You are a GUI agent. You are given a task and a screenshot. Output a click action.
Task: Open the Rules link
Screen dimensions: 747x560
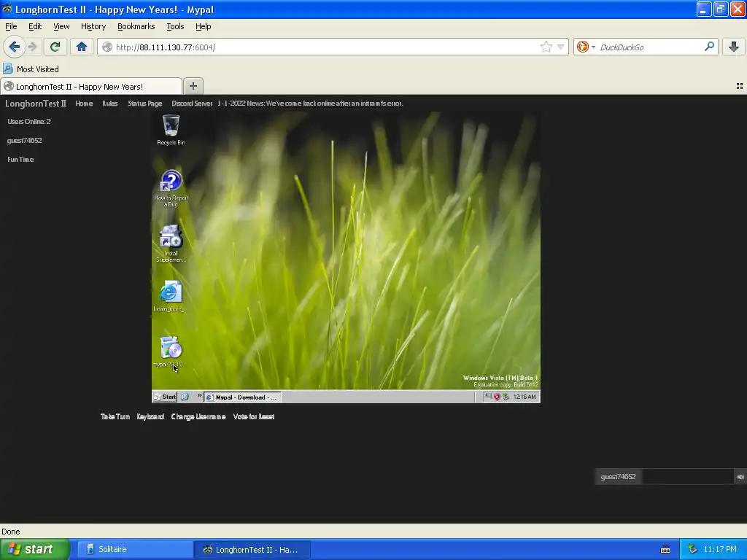(109, 104)
